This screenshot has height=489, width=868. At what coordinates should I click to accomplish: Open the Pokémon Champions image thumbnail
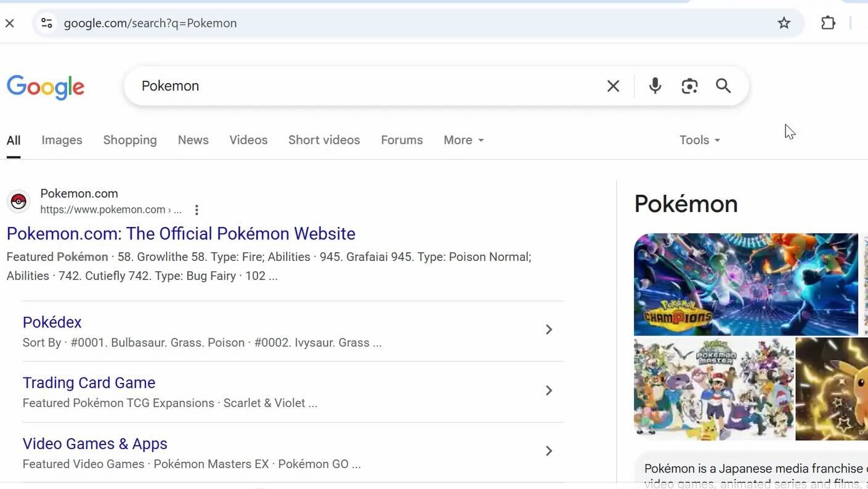(746, 284)
